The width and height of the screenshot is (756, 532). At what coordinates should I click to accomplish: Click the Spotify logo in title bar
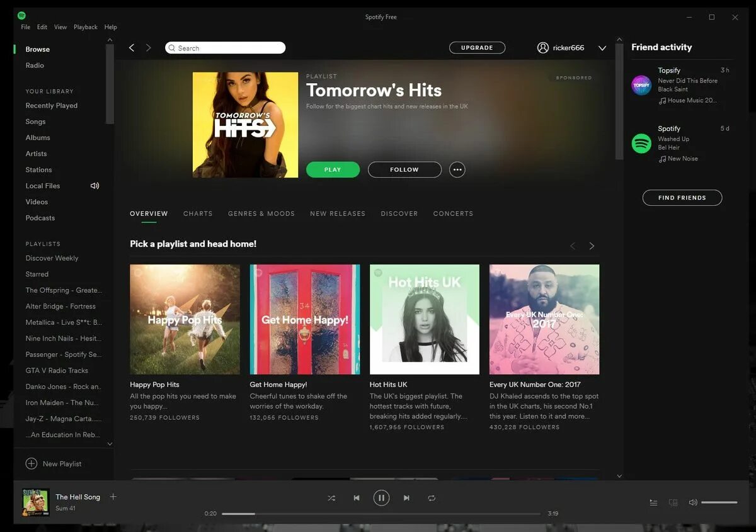21,15
